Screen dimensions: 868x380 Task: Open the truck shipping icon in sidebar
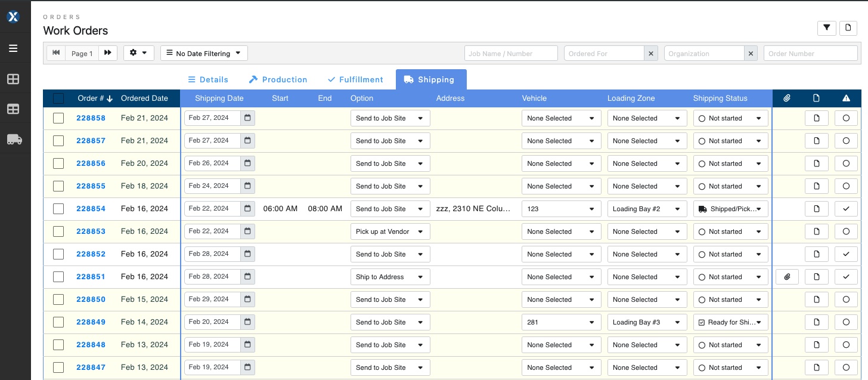13,139
